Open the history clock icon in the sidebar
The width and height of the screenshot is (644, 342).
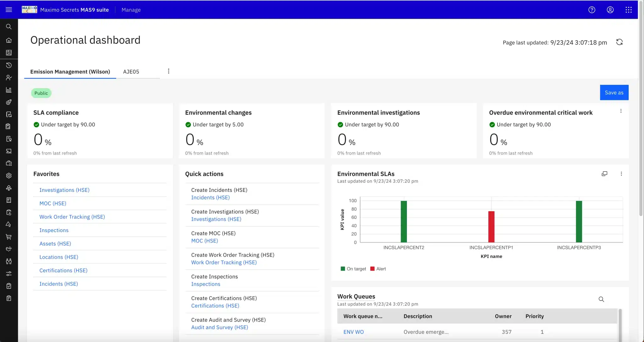9,65
